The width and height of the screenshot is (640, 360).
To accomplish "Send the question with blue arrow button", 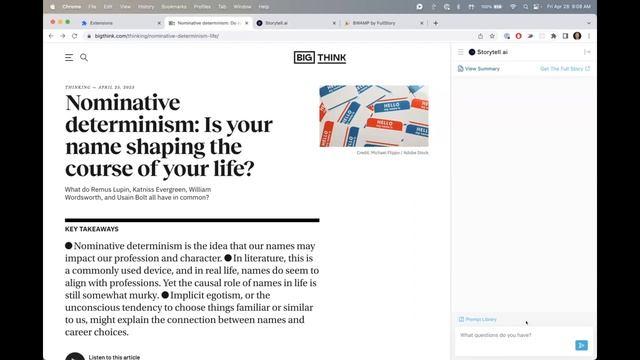I will pyautogui.click(x=582, y=345).
